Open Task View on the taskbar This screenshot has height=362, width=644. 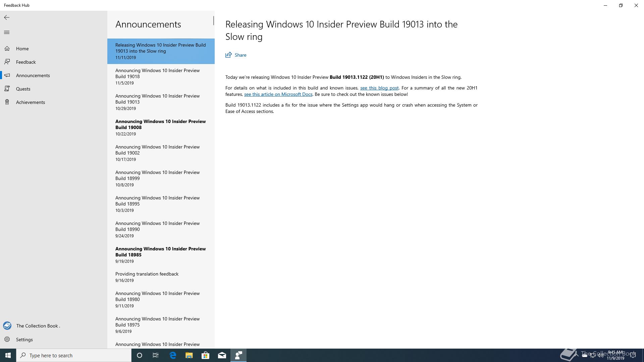tap(156, 355)
